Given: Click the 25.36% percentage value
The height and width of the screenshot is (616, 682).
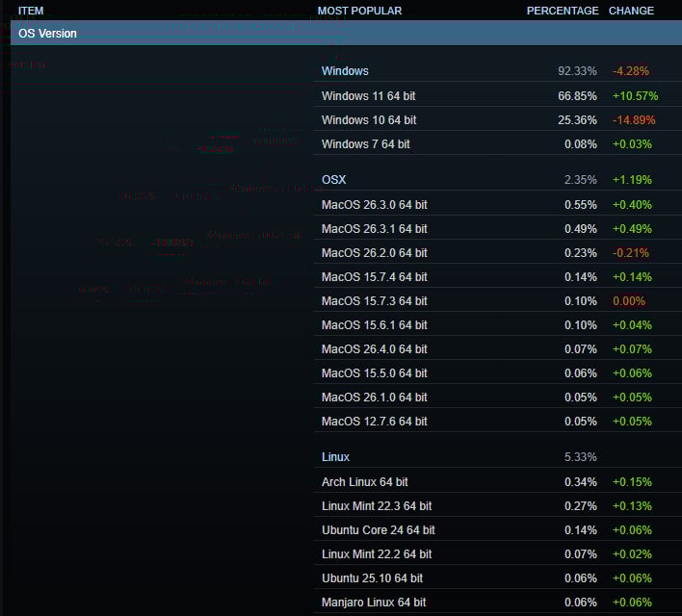Looking at the screenshot, I should pos(577,120).
